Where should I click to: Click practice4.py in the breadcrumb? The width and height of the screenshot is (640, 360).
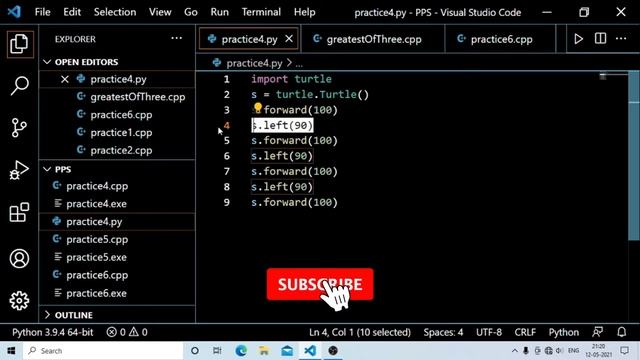pos(254,63)
